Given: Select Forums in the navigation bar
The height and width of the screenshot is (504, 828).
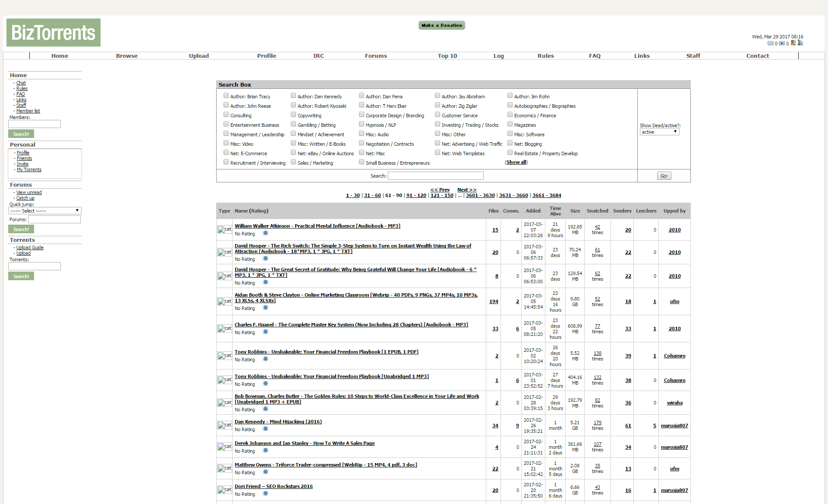Looking at the screenshot, I should tap(376, 56).
